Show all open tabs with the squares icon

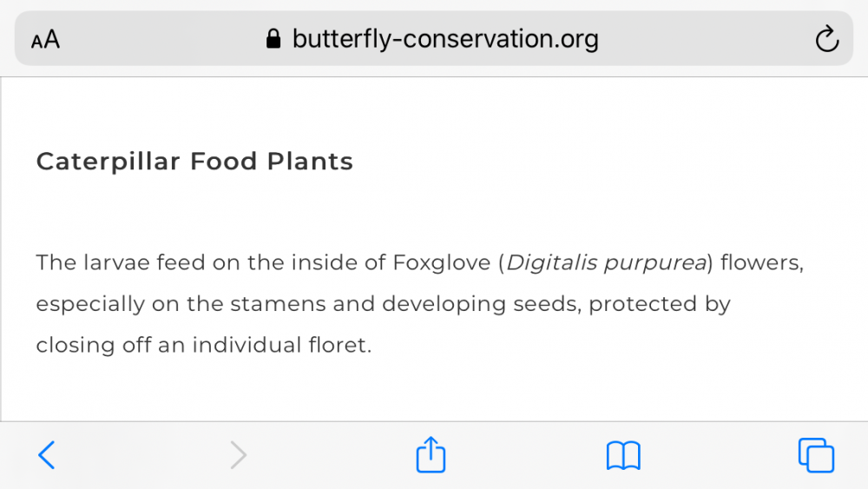[x=816, y=455]
